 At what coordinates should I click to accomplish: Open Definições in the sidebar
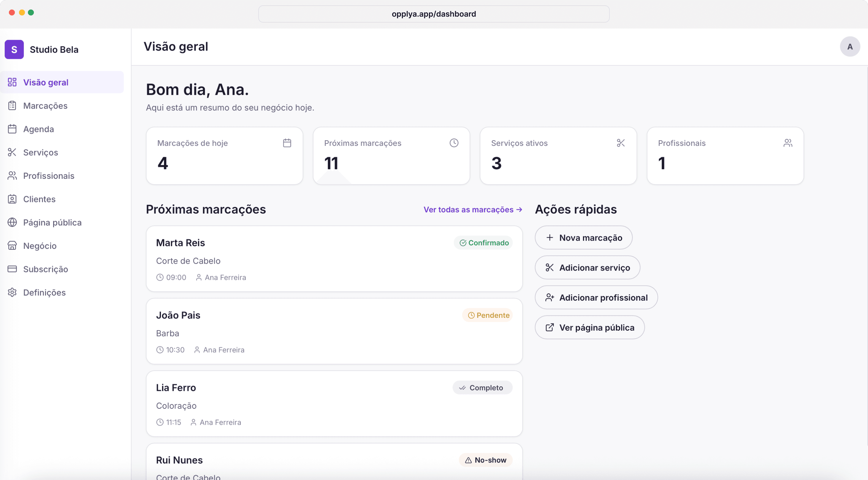(62, 292)
